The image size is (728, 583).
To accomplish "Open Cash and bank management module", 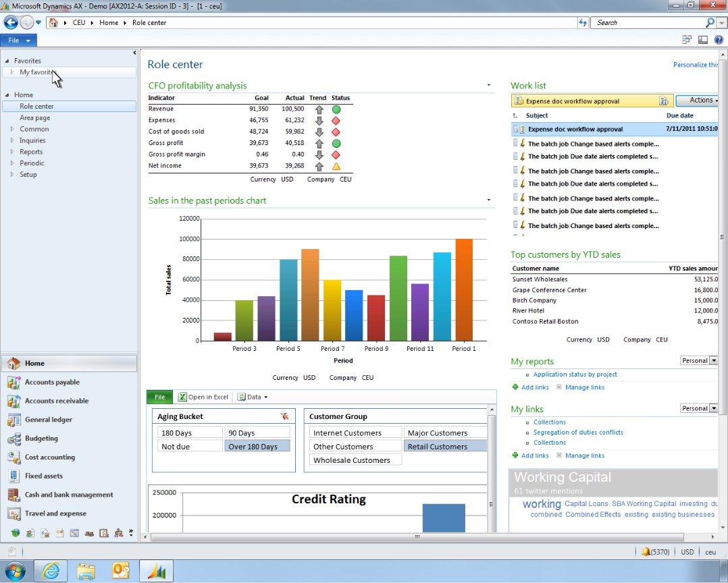I will [69, 495].
